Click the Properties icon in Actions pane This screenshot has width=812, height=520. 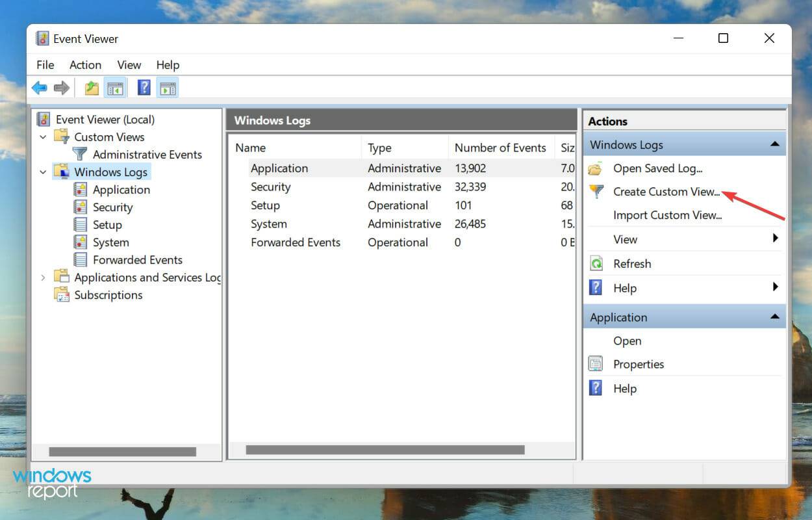coord(596,364)
